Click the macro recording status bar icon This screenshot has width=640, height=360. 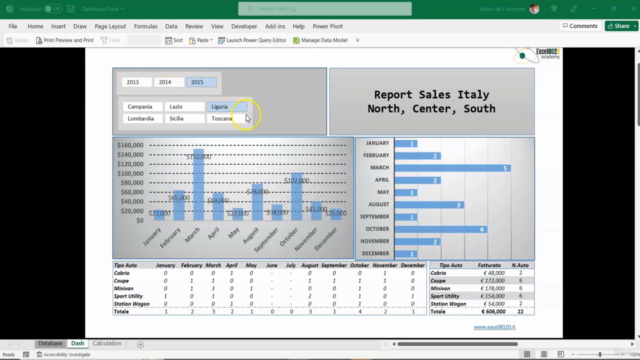(26, 354)
